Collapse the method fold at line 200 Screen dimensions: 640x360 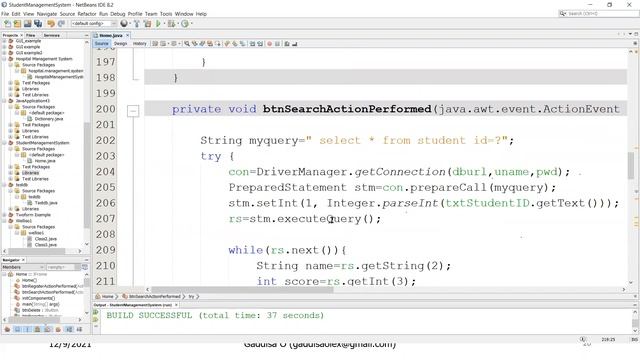click(133, 110)
